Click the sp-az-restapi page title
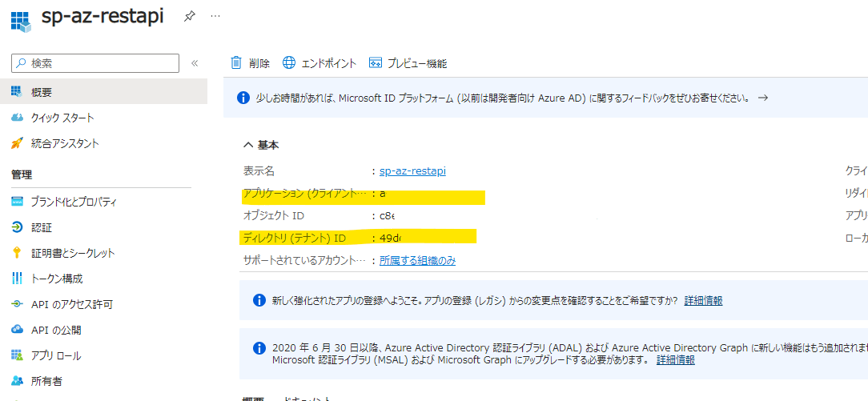 click(102, 16)
